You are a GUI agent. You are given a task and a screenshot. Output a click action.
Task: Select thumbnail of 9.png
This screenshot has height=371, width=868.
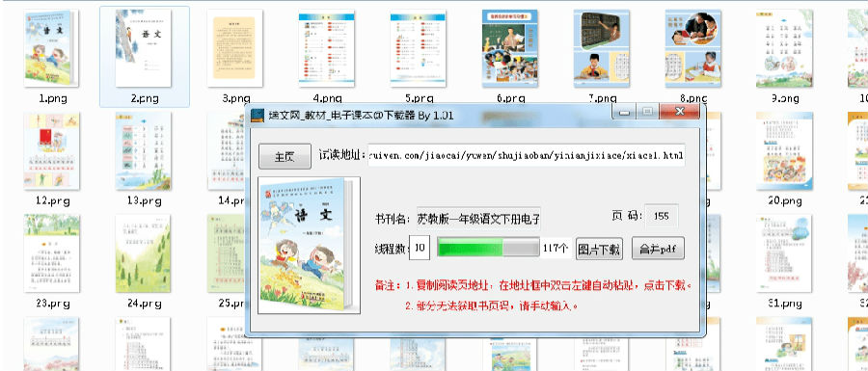[x=784, y=48]
